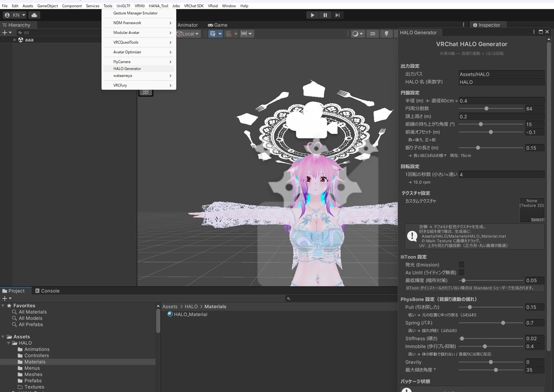Select HALO Generator from the Tools menu
Viewport: 554px width, 392px height.
(127, 68)
